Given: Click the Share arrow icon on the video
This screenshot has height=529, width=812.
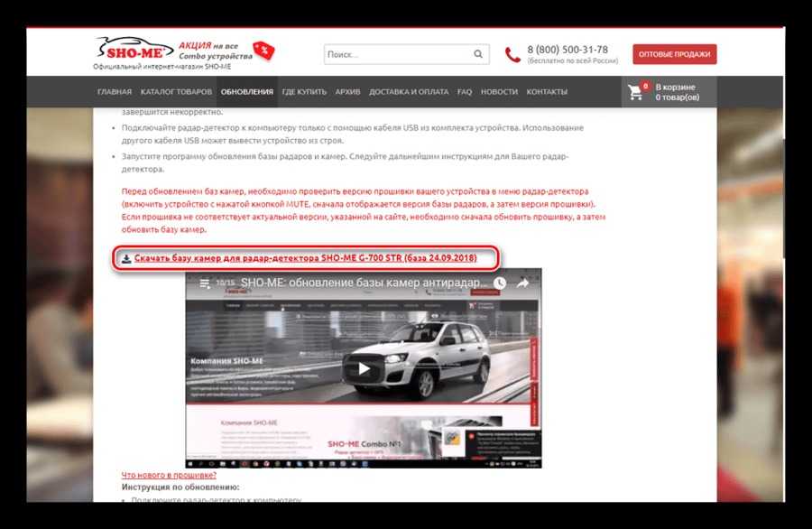Looking at the screenshot, I should point(522,283).
